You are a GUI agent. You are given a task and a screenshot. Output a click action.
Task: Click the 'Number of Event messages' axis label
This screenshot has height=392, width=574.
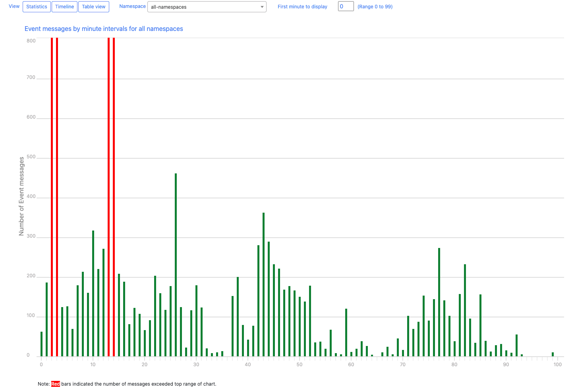(21, 196)
